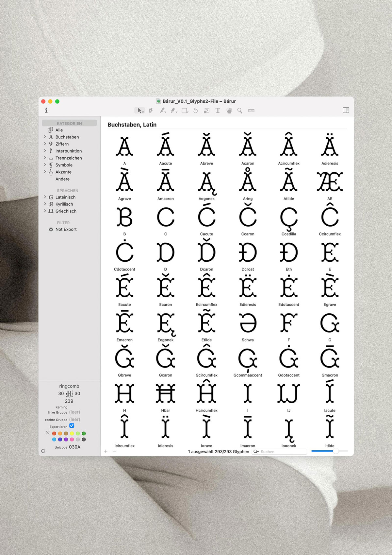Click the glyph name field ringcomb
The width and height of the screenshot is (392, 555).
click(x=69, y=386)
